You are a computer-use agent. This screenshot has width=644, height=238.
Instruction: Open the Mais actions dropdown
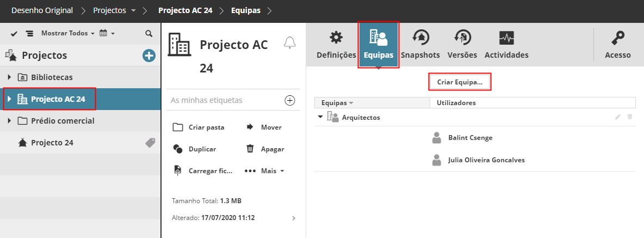tap(264, 170)
